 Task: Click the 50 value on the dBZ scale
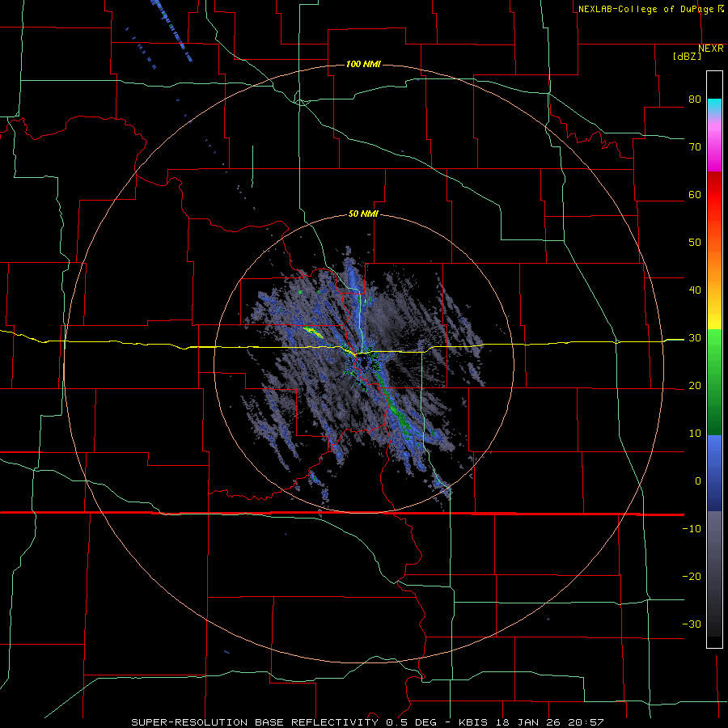coord(695,243)
